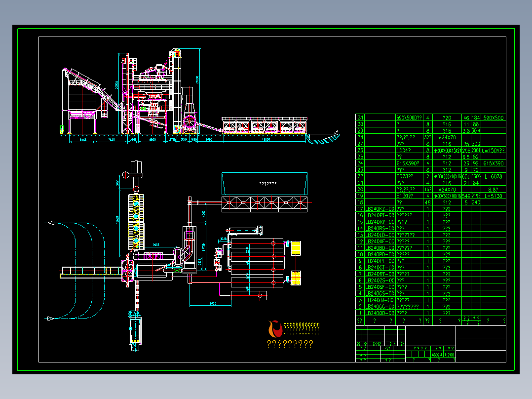Select the 1:200 scale in the title block

pyautogui.click(x=449, y=355)
